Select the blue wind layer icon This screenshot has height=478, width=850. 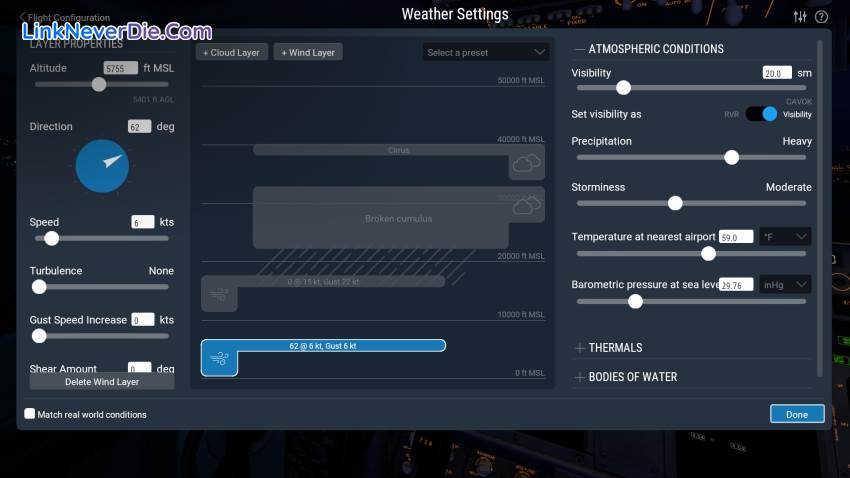click(x=219, y=358)
